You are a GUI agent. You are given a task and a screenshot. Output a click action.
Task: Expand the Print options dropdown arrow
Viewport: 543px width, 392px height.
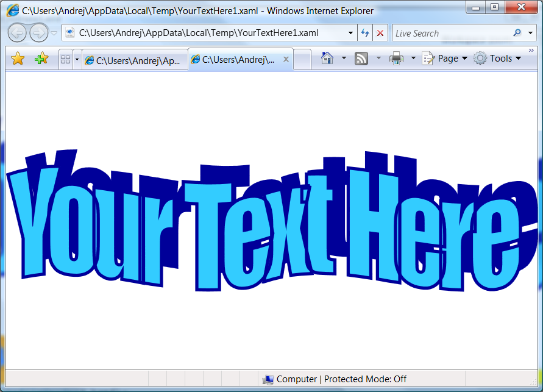(413, 58)
